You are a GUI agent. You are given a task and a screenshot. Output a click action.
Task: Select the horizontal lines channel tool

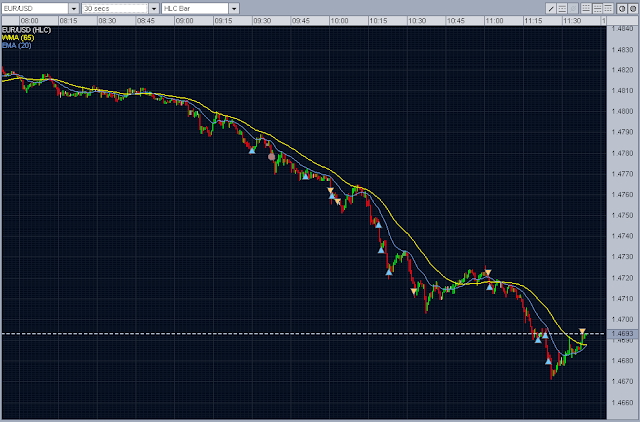coord(562,8)
